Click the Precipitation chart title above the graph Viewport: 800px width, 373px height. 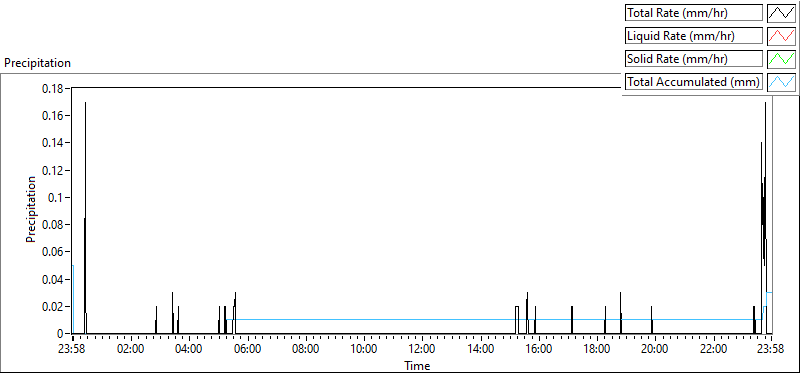37,63
